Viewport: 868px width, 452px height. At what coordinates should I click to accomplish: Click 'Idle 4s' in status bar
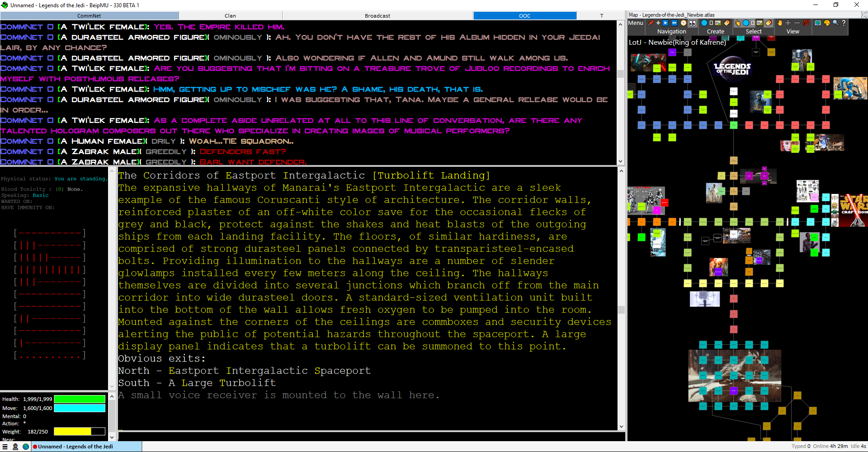tap(859, 447)
